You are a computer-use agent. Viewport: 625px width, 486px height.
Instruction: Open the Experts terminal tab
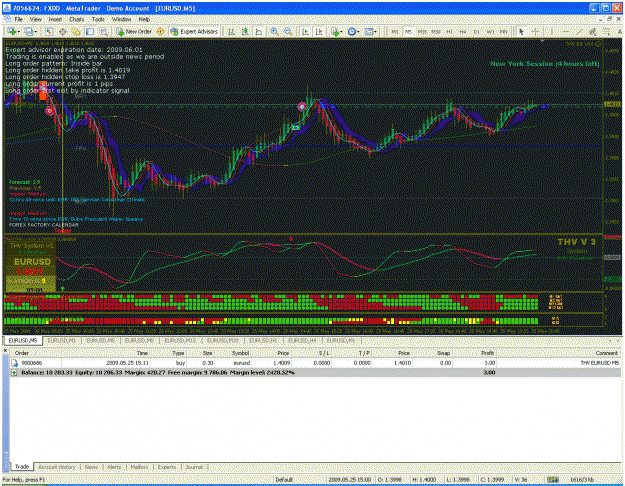(167, 466)
